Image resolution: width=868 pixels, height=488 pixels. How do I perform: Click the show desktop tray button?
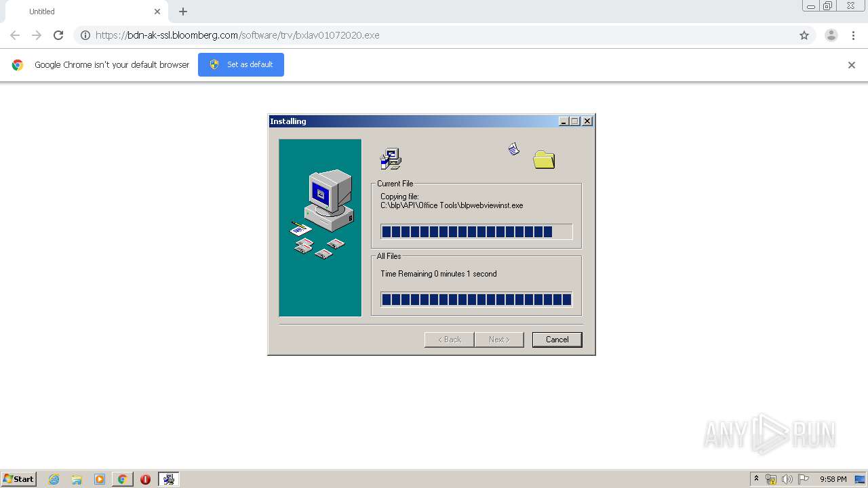(x=861, y=479)
